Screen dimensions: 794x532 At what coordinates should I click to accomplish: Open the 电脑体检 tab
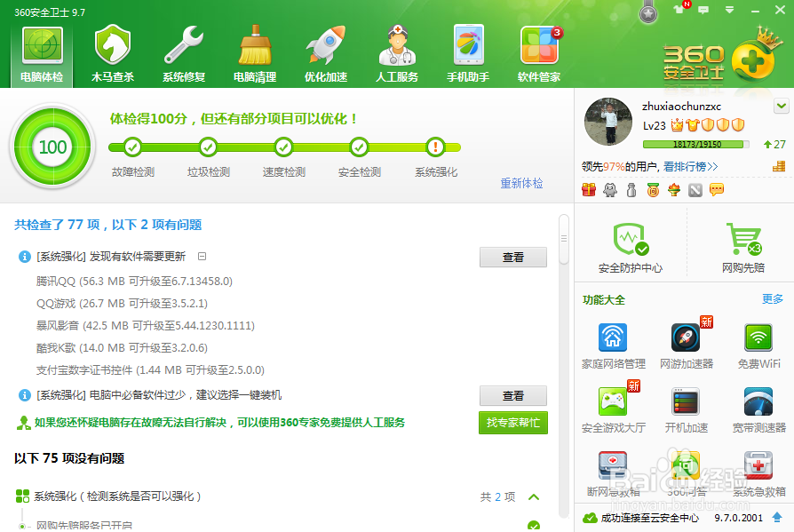[x=42, y=55]
